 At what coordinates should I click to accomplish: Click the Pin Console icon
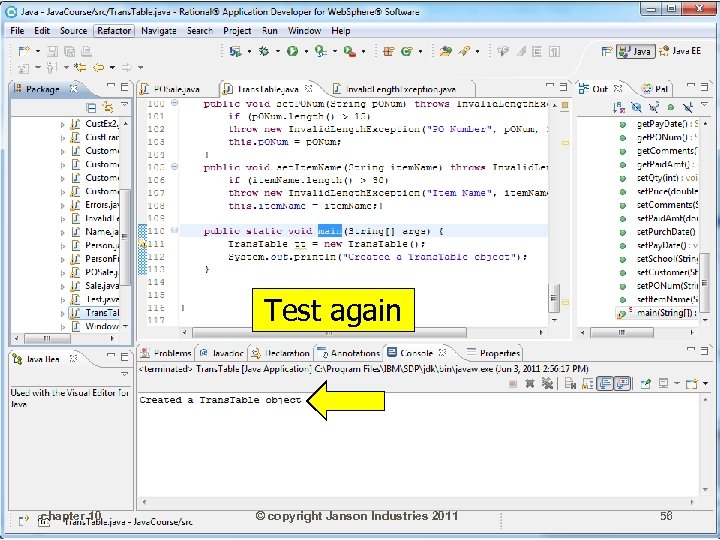tap(645, 383)
